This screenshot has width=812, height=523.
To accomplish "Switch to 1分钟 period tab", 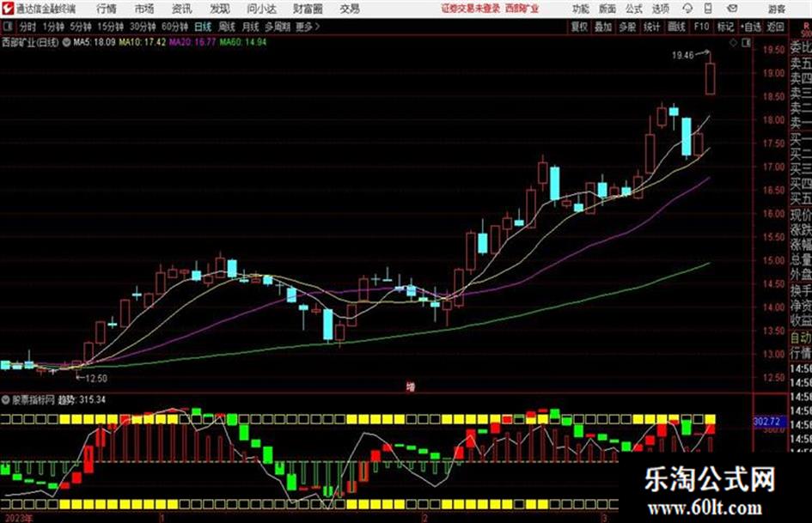I will [52, 27].
